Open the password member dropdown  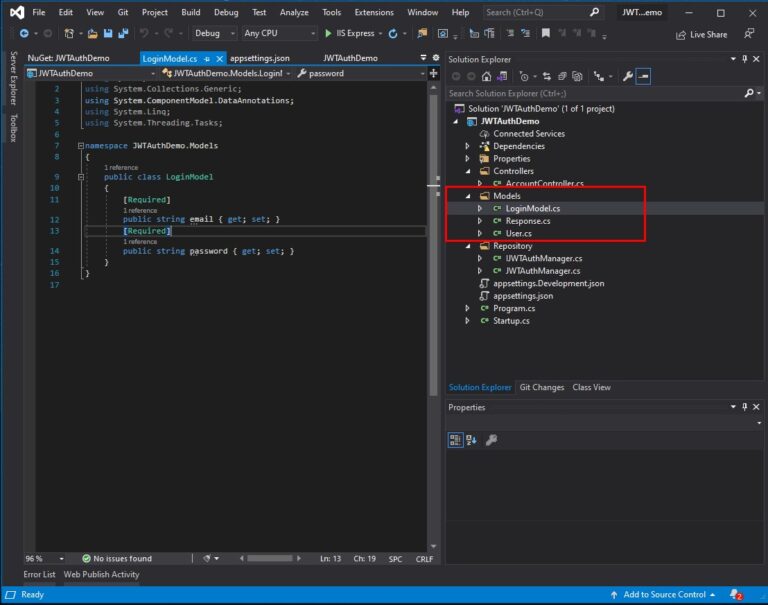[x=360, y=73]
